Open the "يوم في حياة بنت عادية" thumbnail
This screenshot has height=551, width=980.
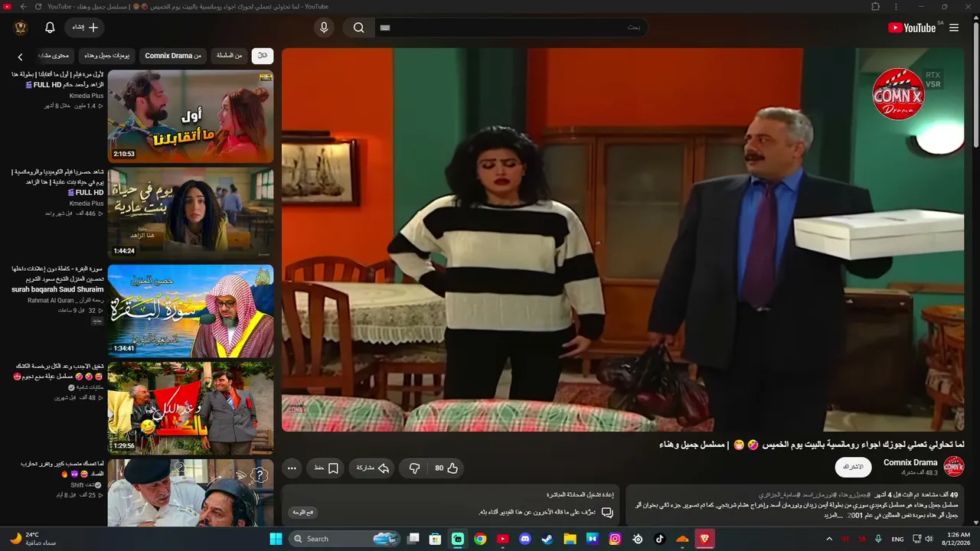pyautogui.click(x=191, y=214)
